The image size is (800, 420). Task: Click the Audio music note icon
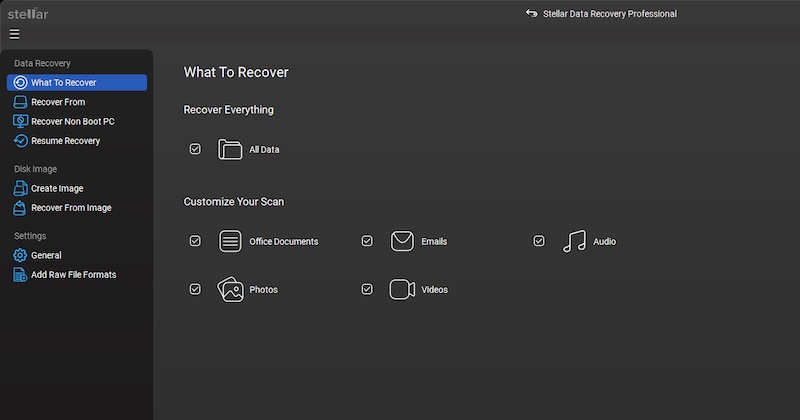click(x=574, y=241)
